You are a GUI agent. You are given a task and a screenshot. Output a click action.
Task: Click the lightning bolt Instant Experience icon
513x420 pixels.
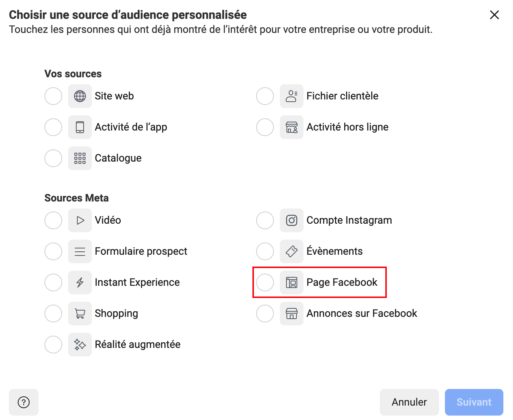click(x=80, y=282)
